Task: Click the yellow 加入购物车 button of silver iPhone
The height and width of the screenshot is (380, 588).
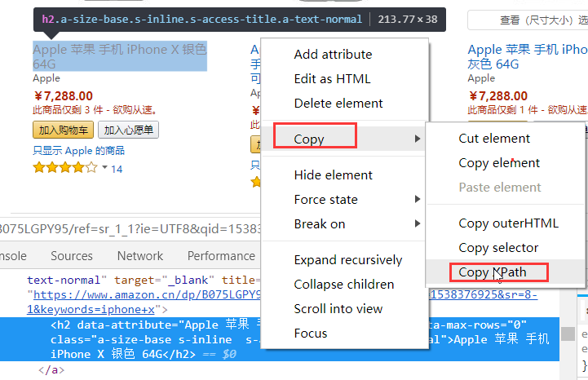Action: pos(63,130)
